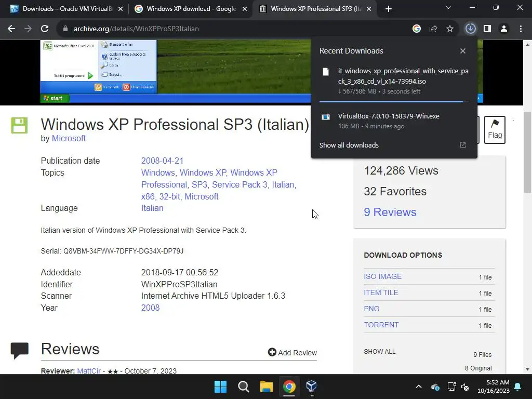This screenshot has width=532, height=399.
Task: Click the muted volume tray icon
Action: 465,387
